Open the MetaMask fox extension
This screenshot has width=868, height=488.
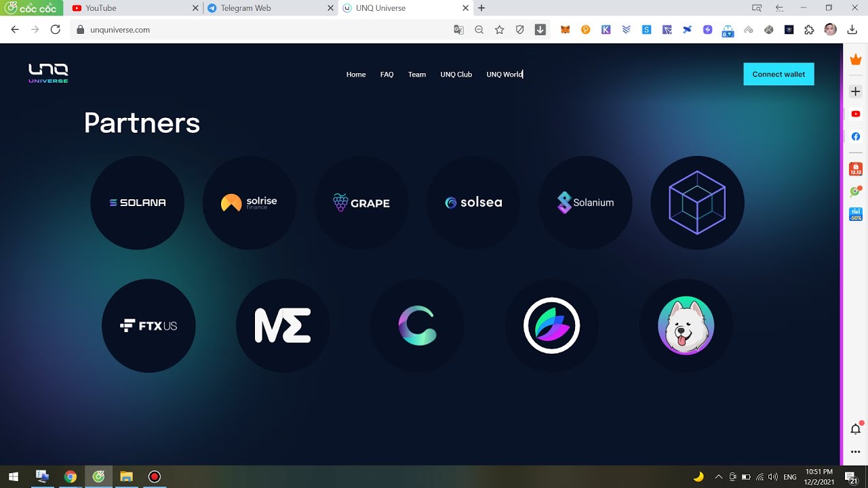pos(565,30)
